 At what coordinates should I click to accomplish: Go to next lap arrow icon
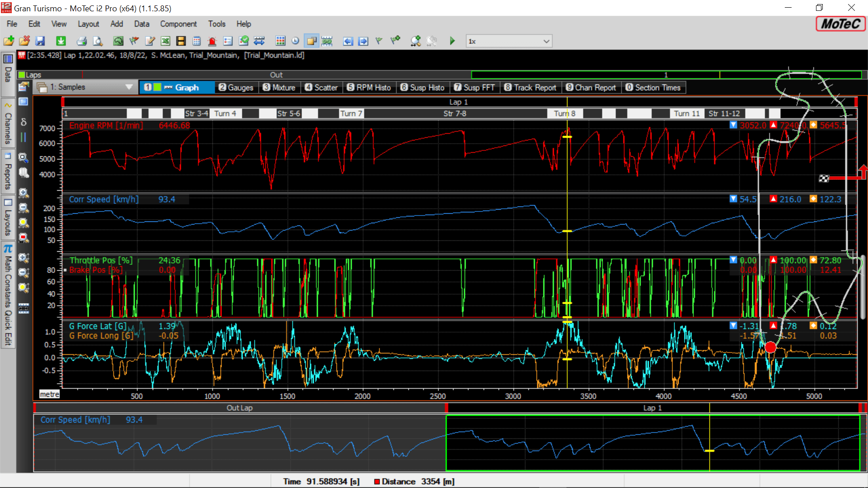pos(363,41)
